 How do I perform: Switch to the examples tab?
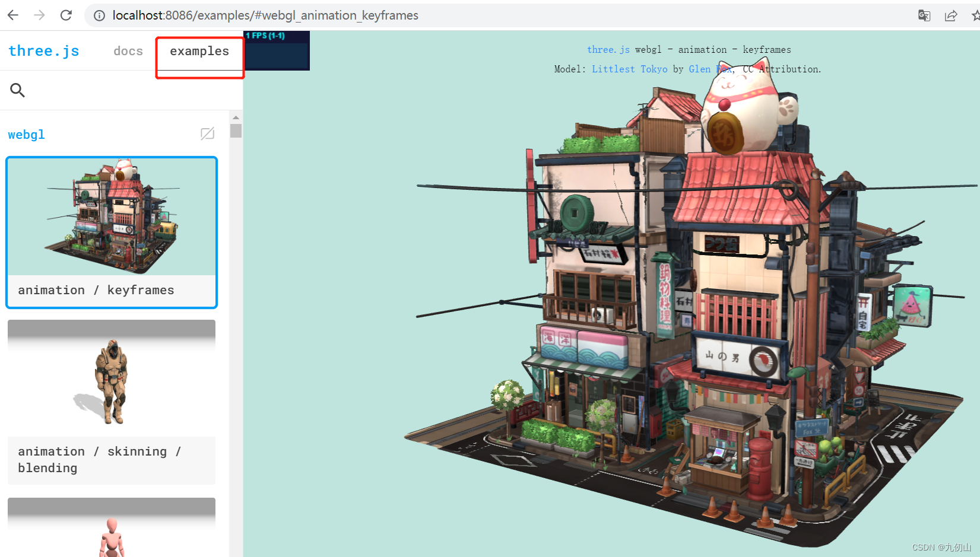(x=199, y=51)
